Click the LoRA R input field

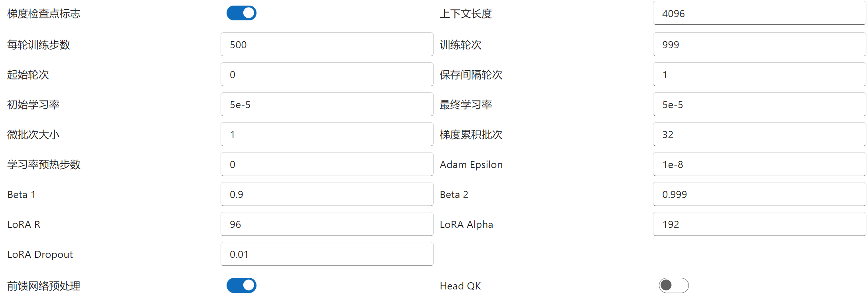tap(326, 224)
